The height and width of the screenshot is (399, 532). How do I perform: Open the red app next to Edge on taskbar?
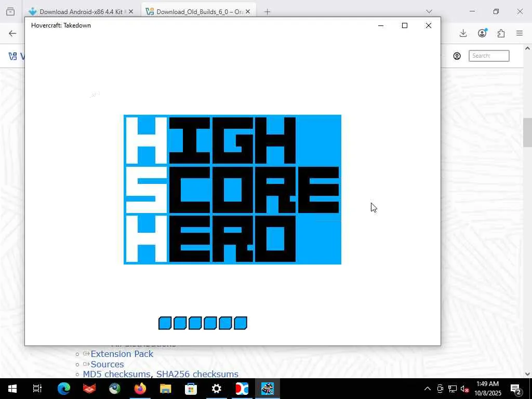click(x=89, y=389)
